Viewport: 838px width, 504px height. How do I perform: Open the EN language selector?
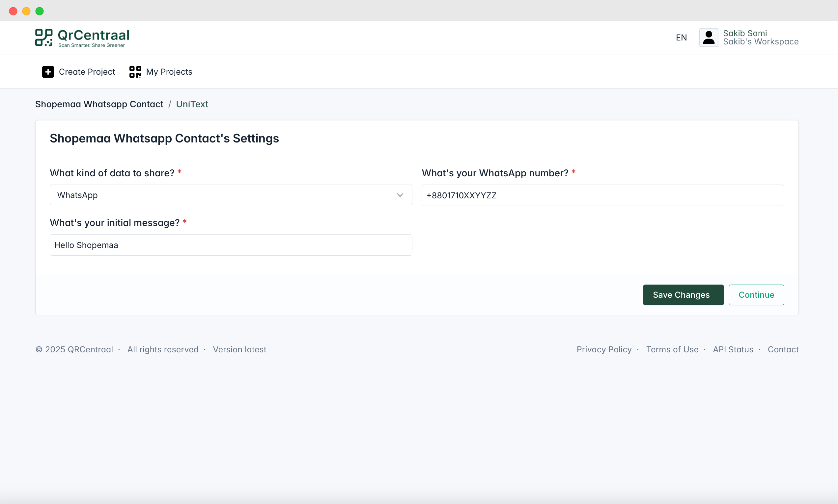[681, 38]
